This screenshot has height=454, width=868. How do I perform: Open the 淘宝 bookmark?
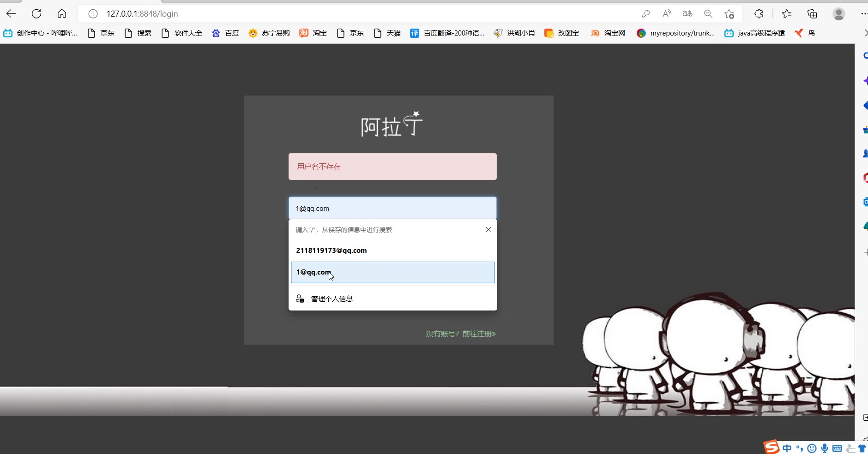coord(313,33)
